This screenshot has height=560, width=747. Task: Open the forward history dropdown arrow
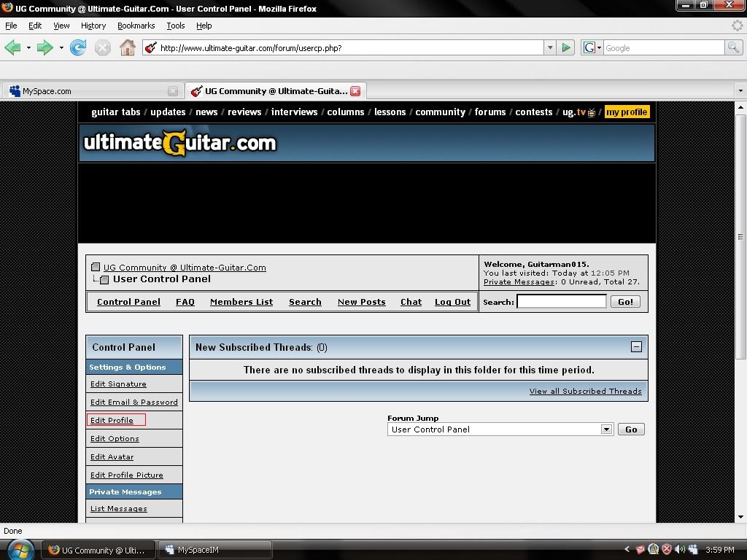(x=61, y=47)
